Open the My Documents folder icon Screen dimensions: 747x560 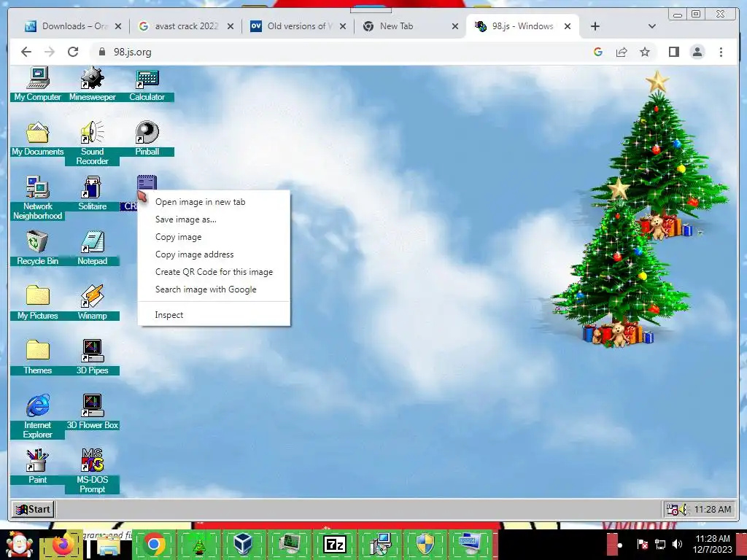[38, 139]
